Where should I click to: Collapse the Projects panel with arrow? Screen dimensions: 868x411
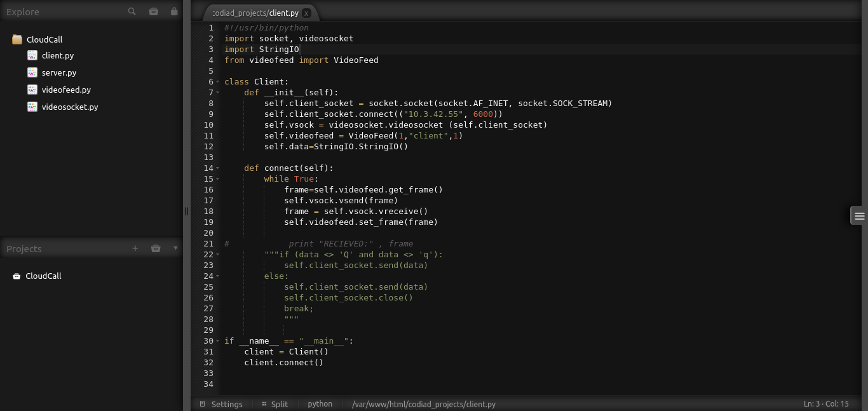coord(175,248)
